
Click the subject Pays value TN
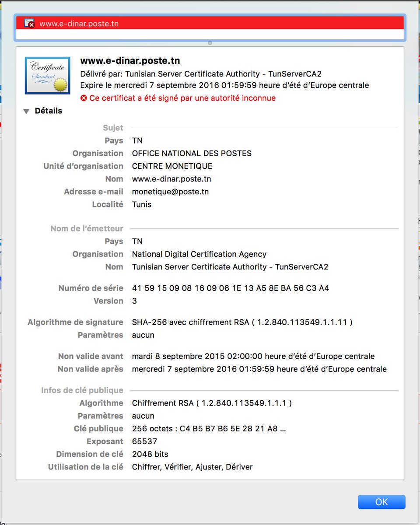[137, 141]
